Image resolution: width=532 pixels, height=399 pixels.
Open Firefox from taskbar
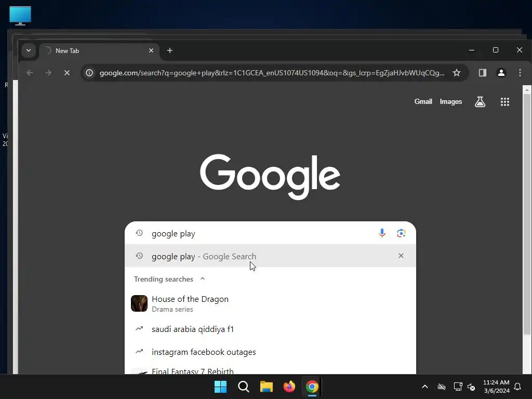click(289, 387)
